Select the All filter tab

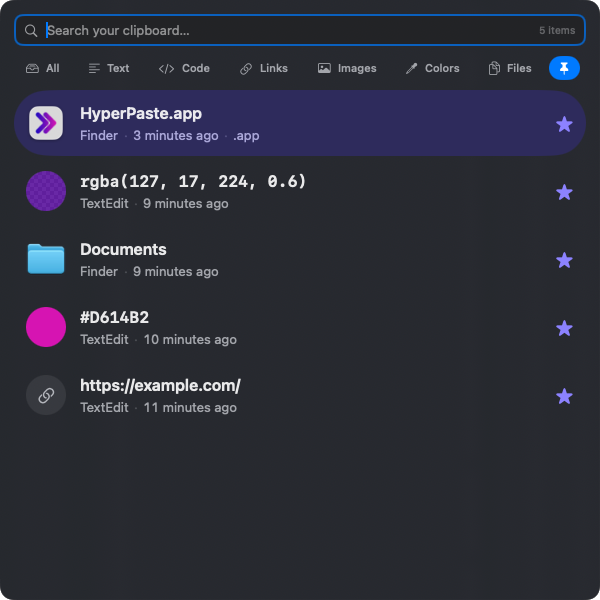[42, 68]
